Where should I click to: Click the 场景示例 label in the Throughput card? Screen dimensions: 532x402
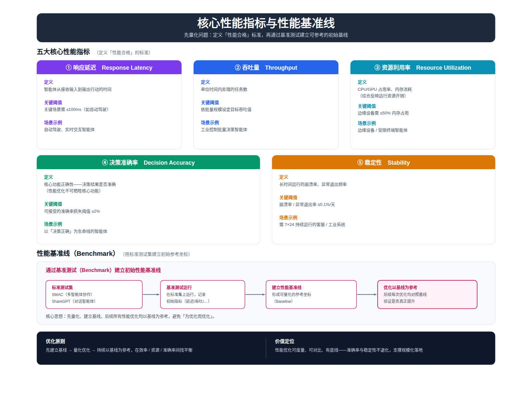pyautogui.click(x=210, y=123)
